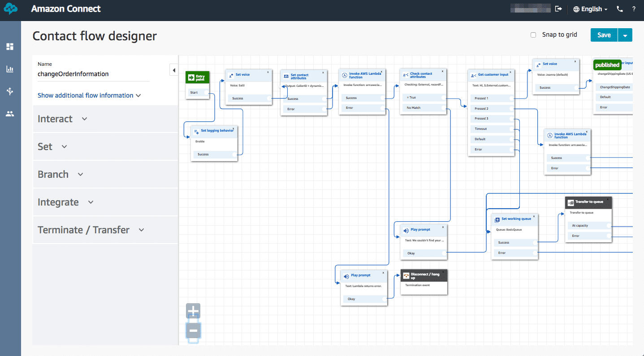This screenshot has height=356, width=644.
Task: Click the Amazon Connect title
Action: pos(66,9)
